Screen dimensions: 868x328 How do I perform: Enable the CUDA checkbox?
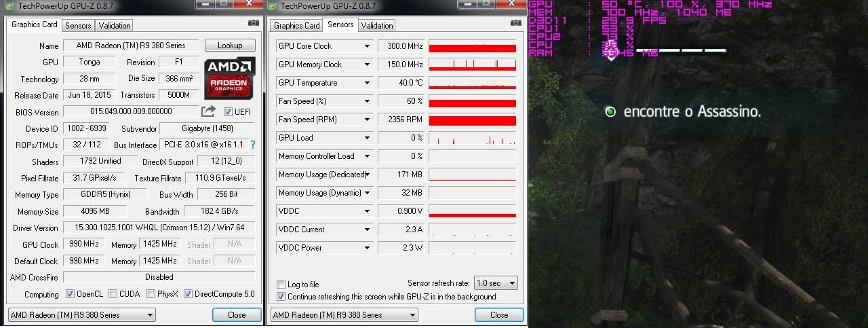coord(112,294)
